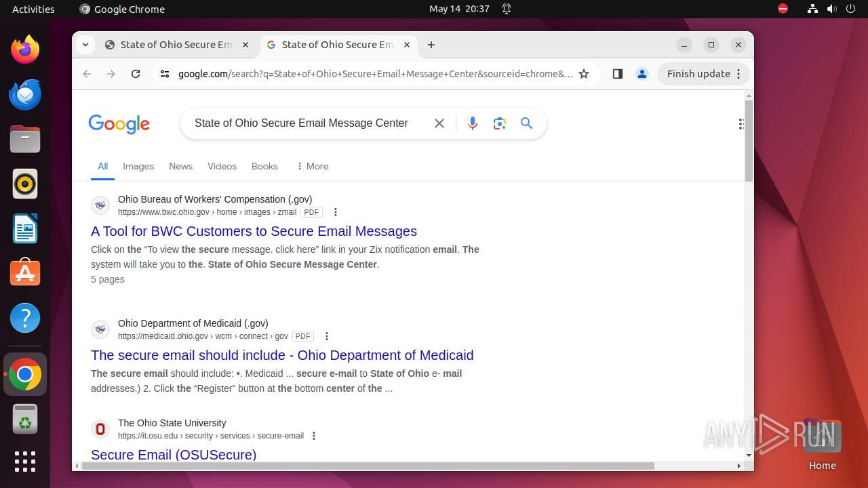This screenshot has height=488, width=868.
Task: Open the red do-not-disturb indicator icon
Action: [783, 9]
